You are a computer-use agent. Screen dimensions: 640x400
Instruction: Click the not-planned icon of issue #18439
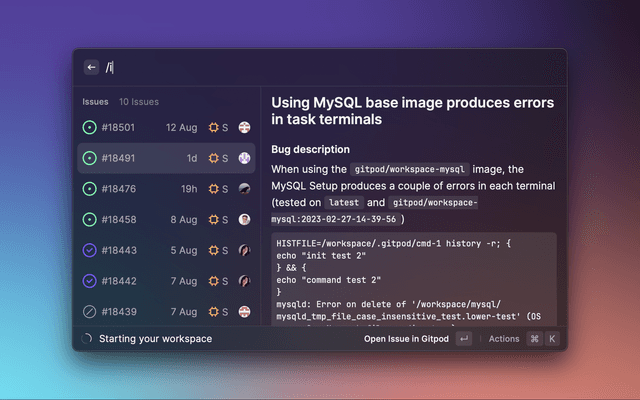tap(90, 311)
